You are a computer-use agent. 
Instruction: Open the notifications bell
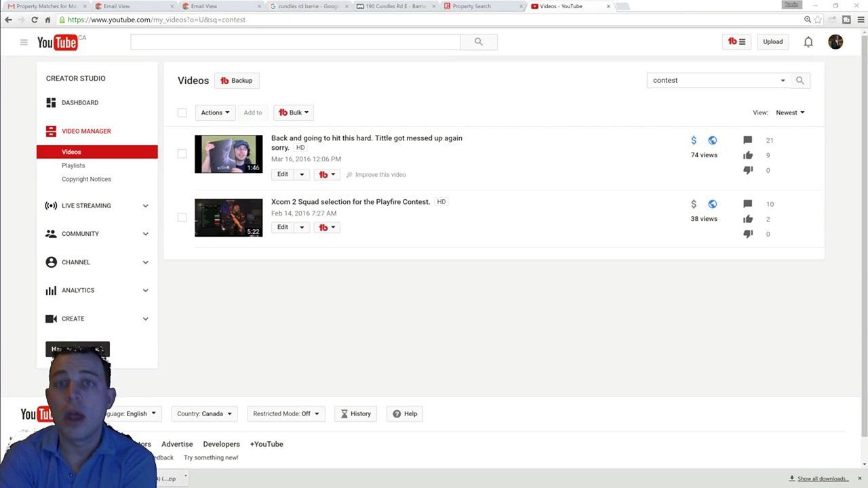pos(808,42)
